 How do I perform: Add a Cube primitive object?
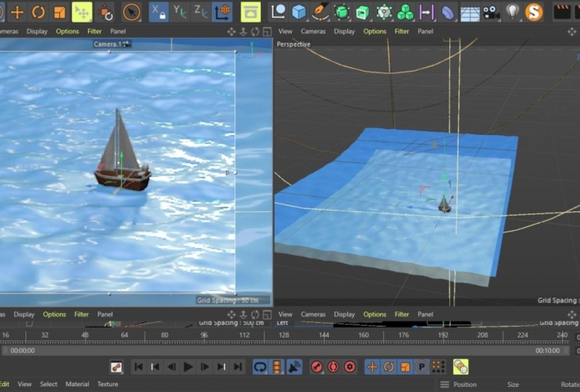coord(299,12)
